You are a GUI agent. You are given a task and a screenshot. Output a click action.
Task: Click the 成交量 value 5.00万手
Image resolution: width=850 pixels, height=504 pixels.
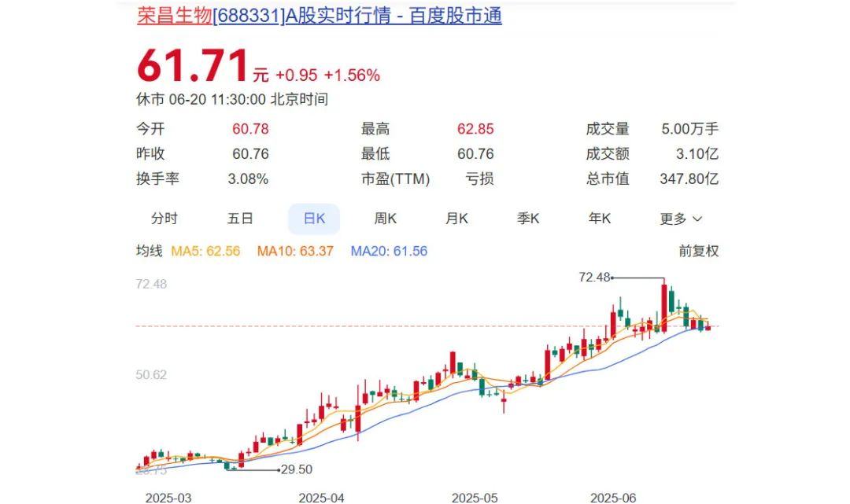[x=690, y=129]
